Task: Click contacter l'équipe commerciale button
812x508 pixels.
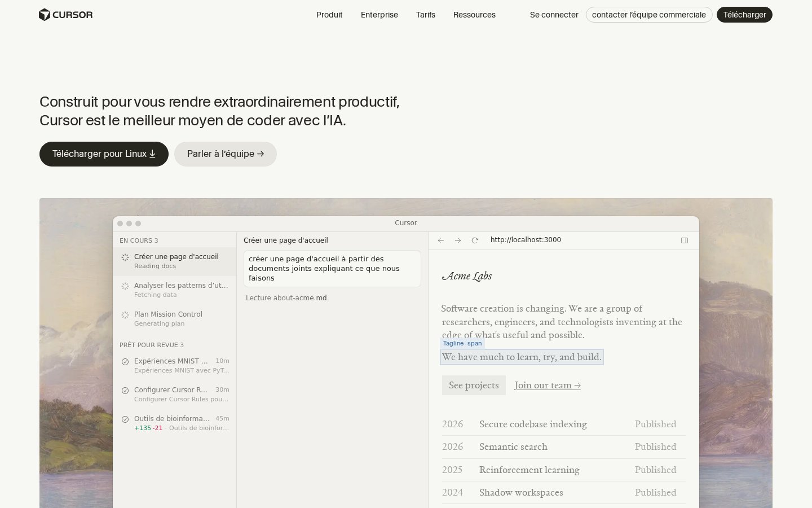Action: pos(649,15)
